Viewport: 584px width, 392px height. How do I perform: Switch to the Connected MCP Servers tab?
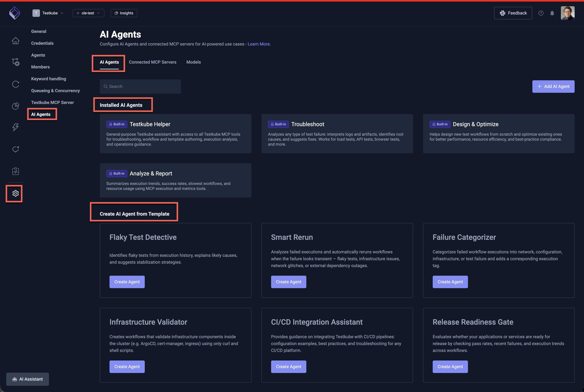tap(153, 62)
